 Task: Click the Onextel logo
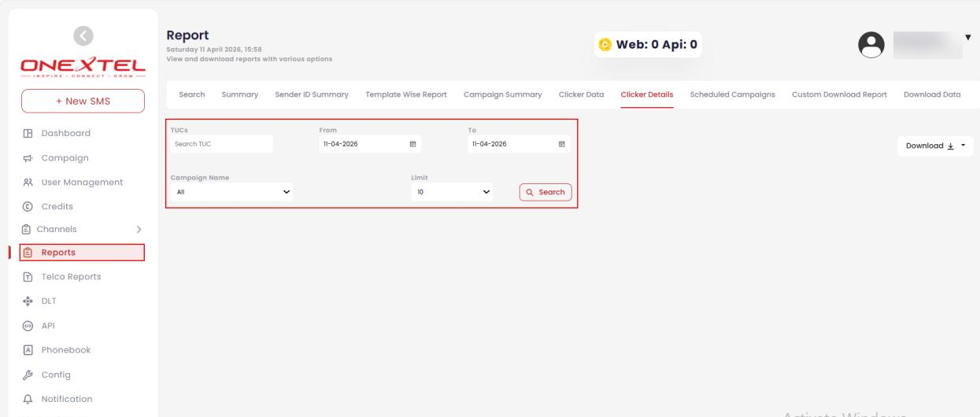click(x=83, y=67)
